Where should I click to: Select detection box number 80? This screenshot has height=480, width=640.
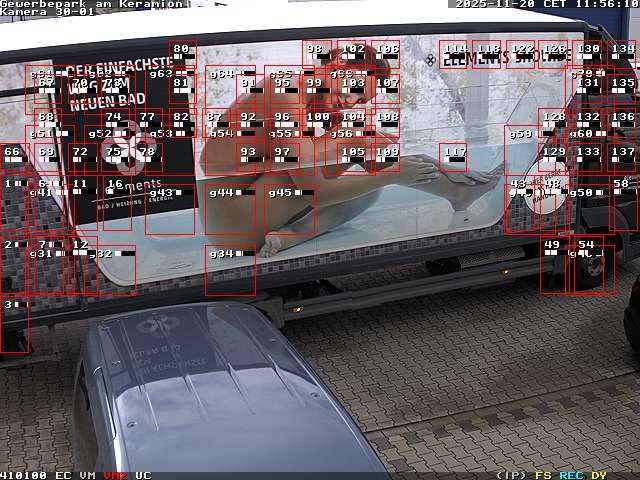coord(182,56)
